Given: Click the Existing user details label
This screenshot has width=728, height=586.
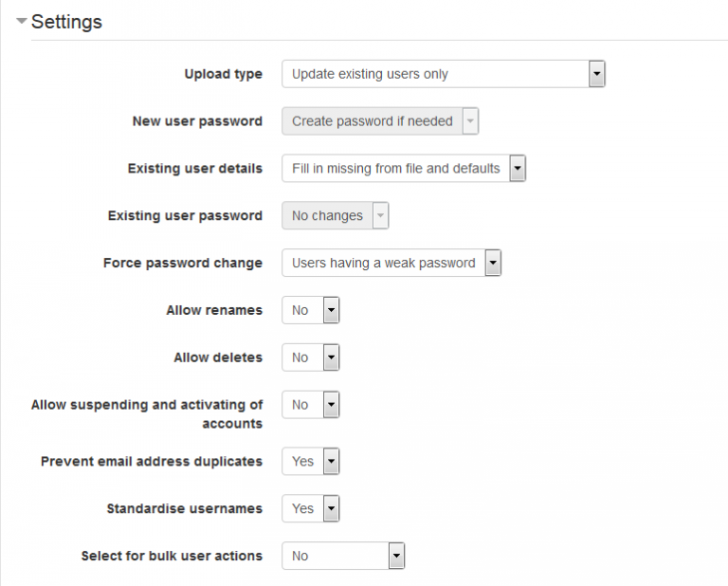Looking at the screenshot, I should click(x=195, y=169).
